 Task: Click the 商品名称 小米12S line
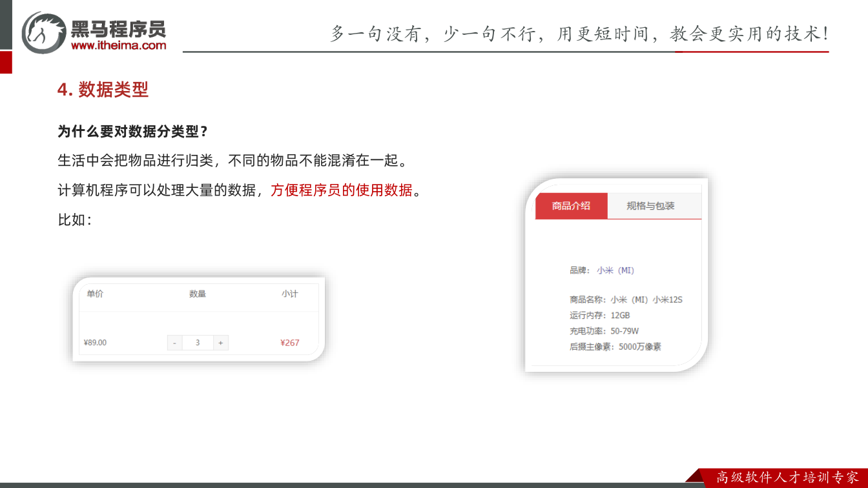626,300
